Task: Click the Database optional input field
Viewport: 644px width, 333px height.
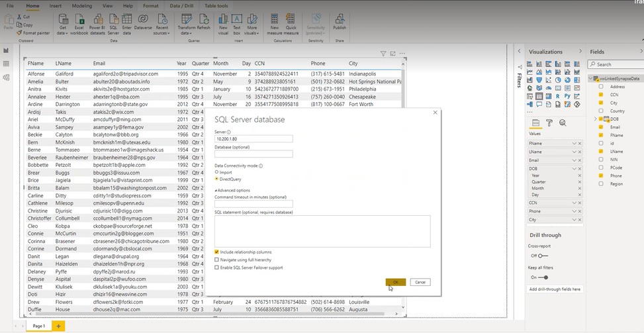Action: click(253, 154)
